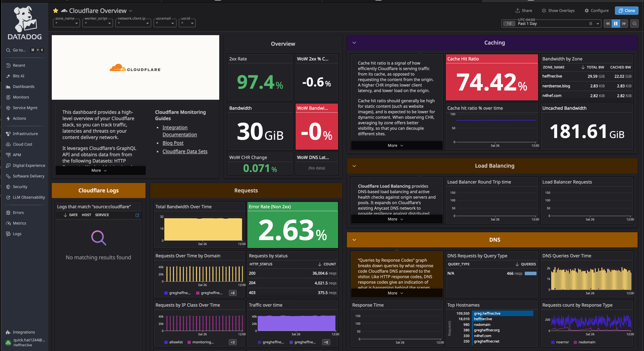Click the pin icon in time selector
This screenshot has width=644, height=351.
590,24
